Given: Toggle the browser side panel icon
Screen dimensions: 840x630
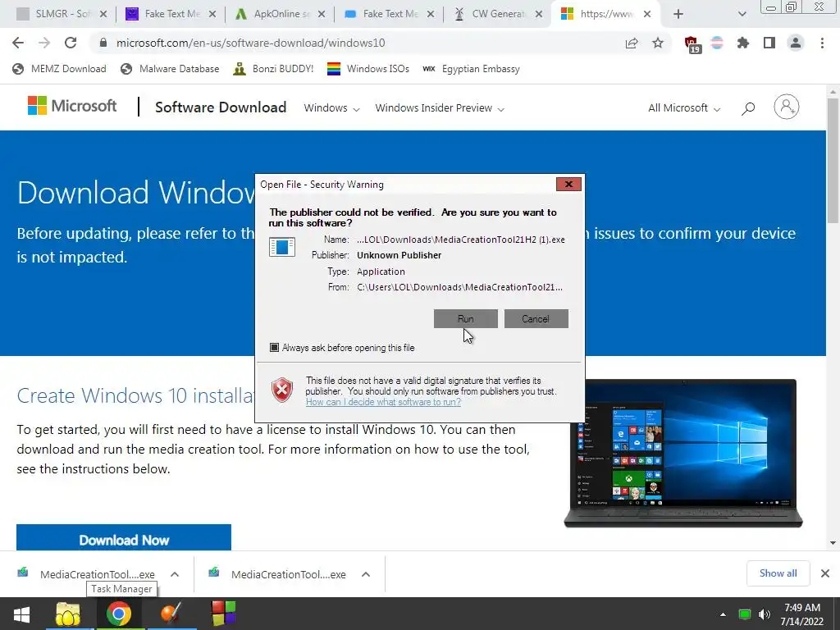Looking at the screenshot, I should [x=769, y=43].
